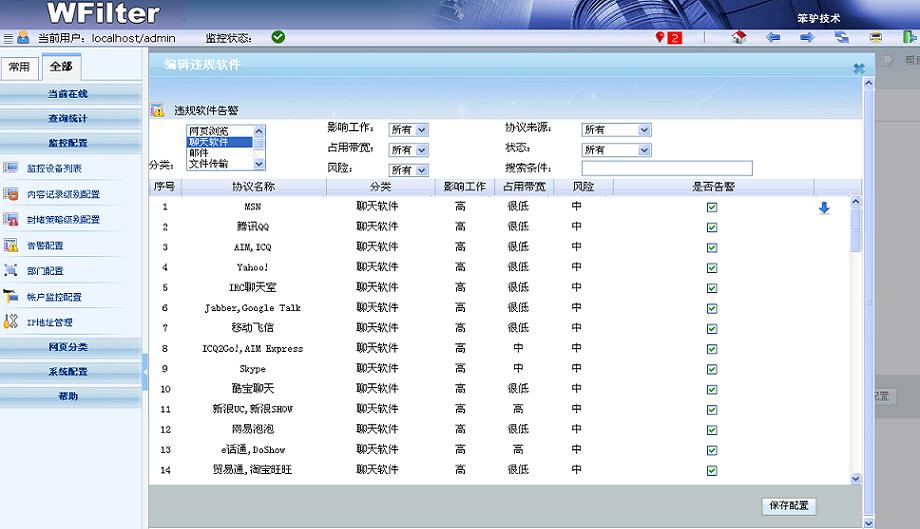The width and height of the screenshot is (920, 529).
Task: Open the 当前在线 sidebar section
Action: tap(68, 94)
